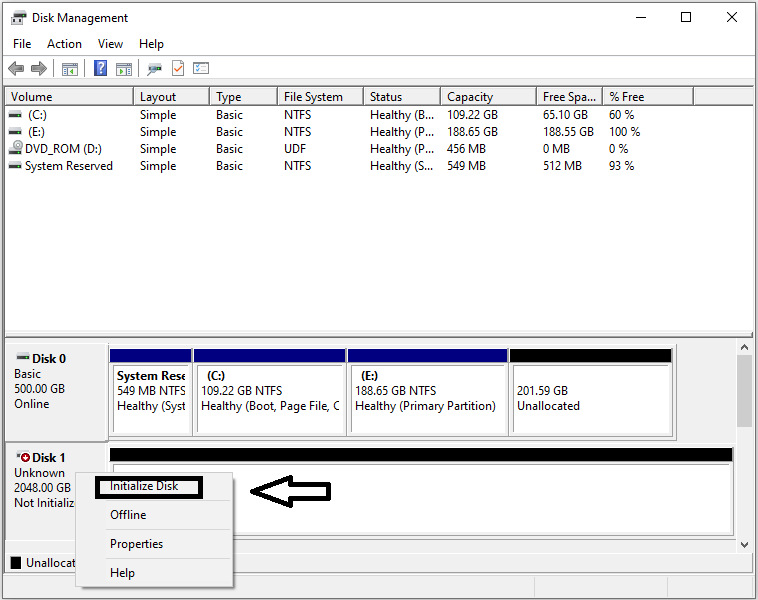Screen dimensions: 758x600
Task: Sort by the Capacity column header
Action: pyautogui.click(x=489, y=97)
